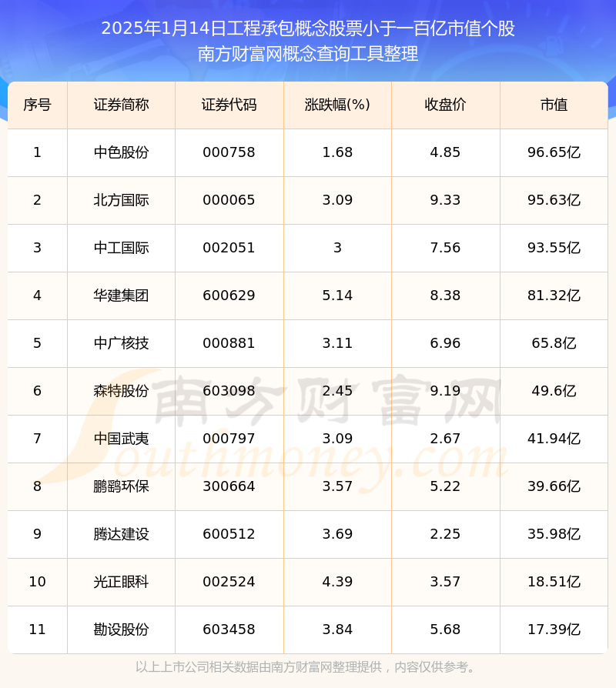Image resolution: width=616 pixels, height=688 pixels.
Task: Click market value 17.39亿
Action: [554, 630]
